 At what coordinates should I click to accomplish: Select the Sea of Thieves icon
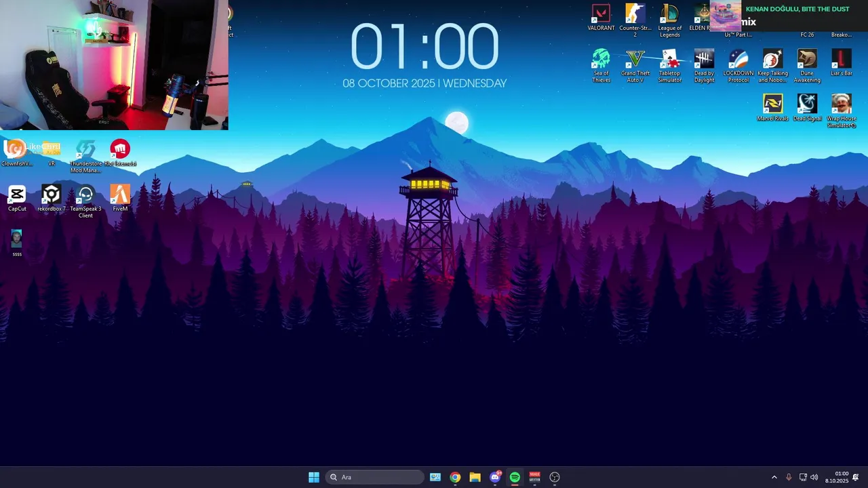601,66
